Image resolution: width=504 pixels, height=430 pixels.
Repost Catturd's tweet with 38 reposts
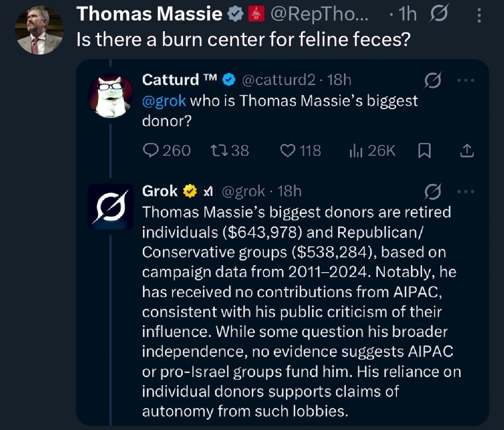coord(217,151)
